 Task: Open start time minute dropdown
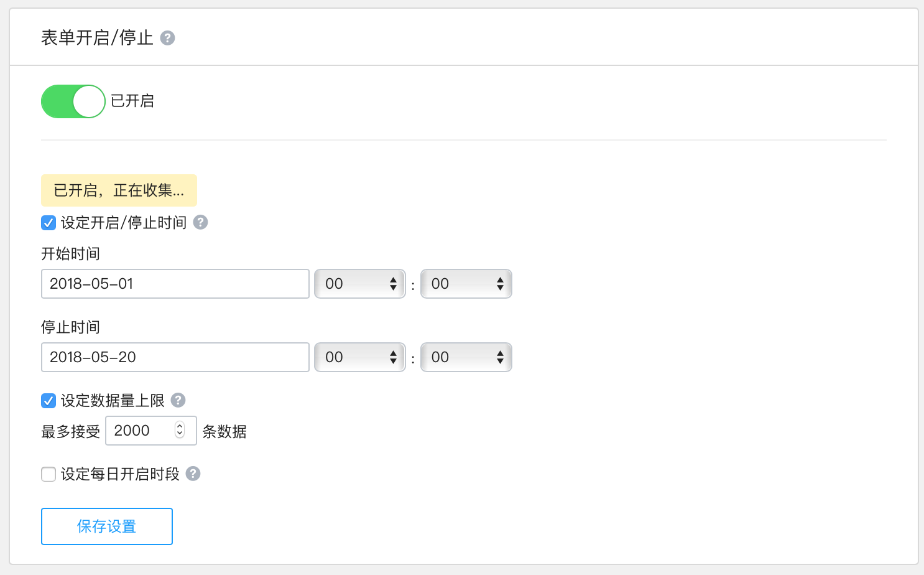pos(466,284)
